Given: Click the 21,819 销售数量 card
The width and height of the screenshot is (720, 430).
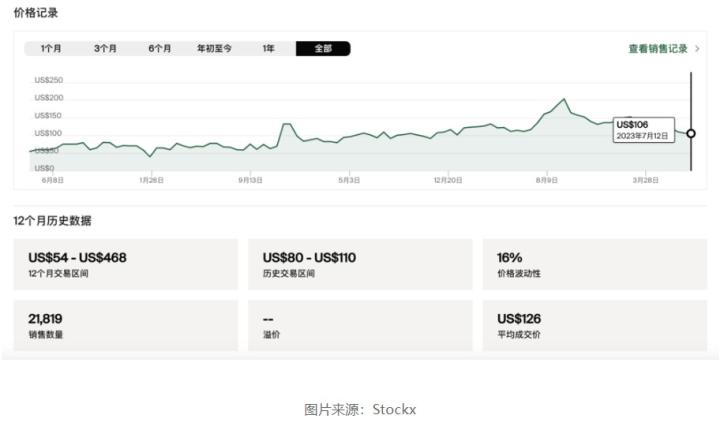Looking at the screenshot, I should pos(126,325).
